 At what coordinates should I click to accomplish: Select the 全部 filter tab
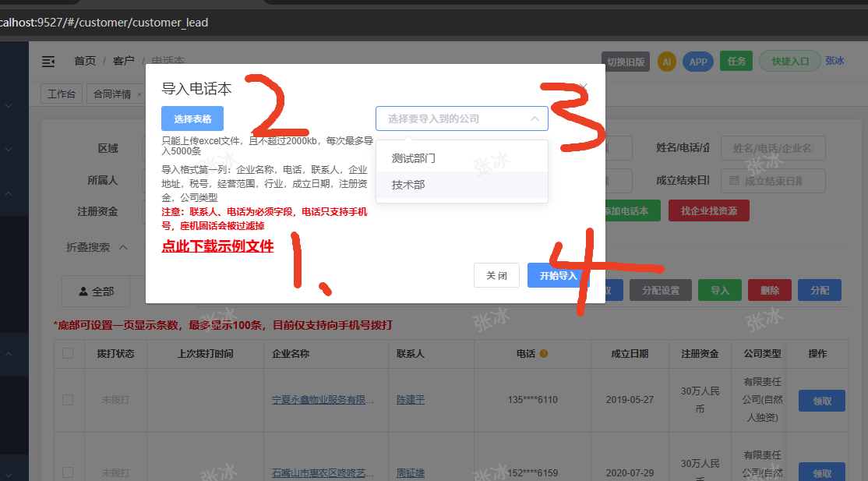(96, 291)
